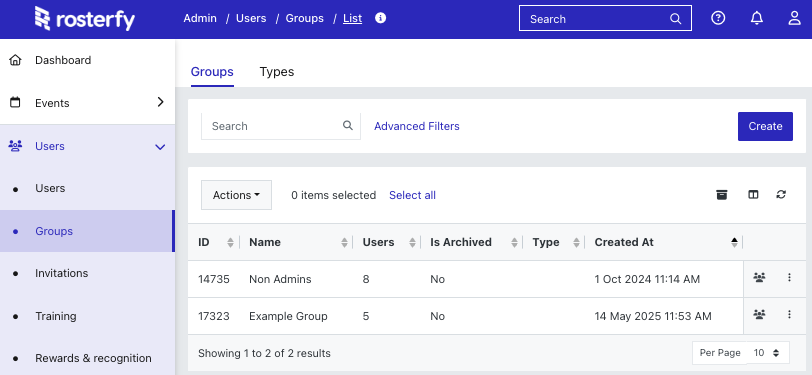Select all groups link
Image resolution: width=812 pixels, height=375 pixels.
412,195
